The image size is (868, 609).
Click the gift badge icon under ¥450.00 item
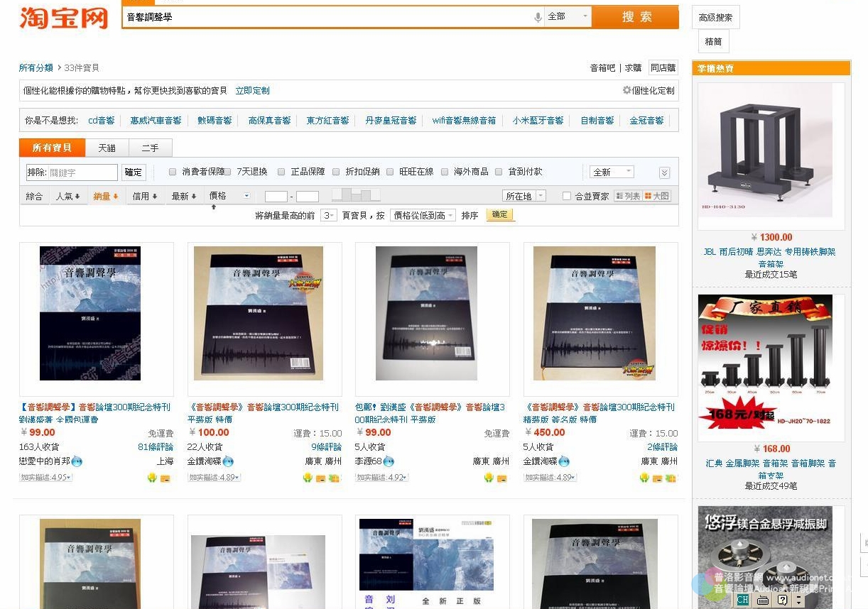(671, 478)
